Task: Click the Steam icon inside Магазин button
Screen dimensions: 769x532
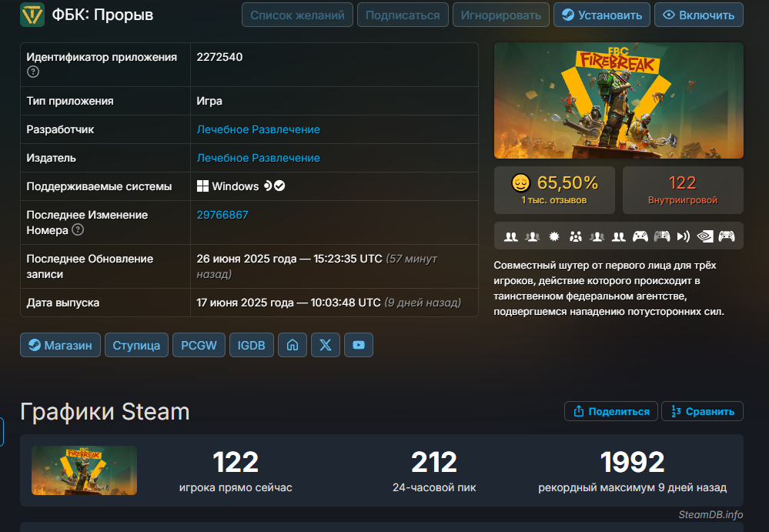Action: pos(35,345)
